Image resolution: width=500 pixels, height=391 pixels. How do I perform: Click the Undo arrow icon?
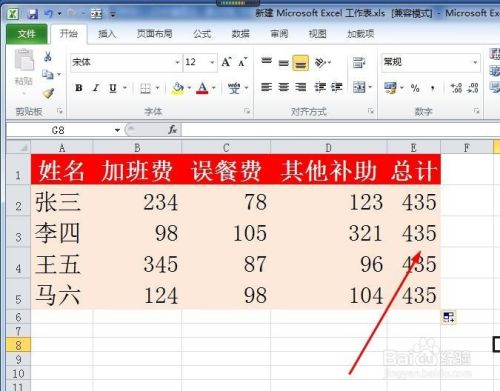(48, 14)
